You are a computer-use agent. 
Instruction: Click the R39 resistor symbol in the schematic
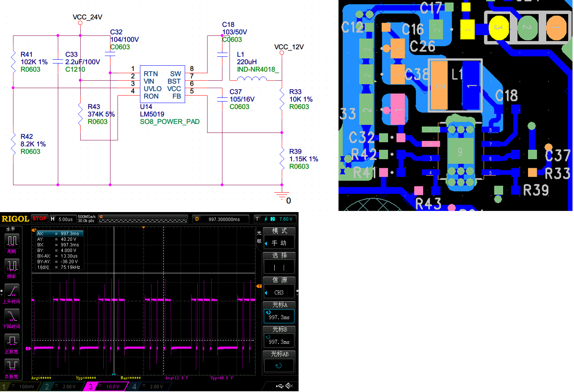point(282,159)
